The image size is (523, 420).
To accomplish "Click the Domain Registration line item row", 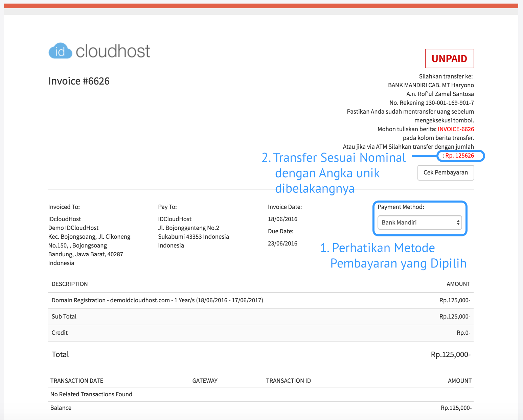I will pos(157,300).
